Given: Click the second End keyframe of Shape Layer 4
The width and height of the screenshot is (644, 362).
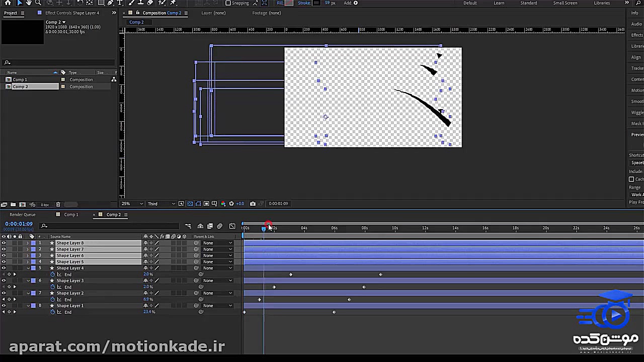Looking at the screenshot, I should (380, 275).
